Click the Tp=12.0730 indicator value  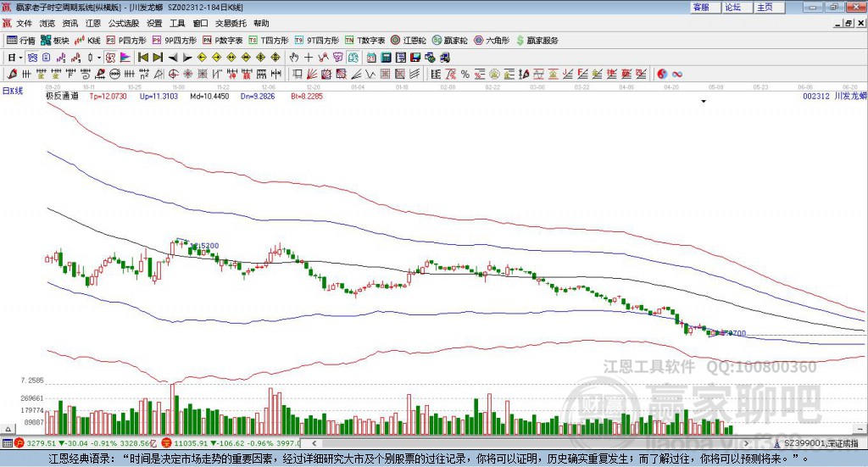[x=108, y=97]
